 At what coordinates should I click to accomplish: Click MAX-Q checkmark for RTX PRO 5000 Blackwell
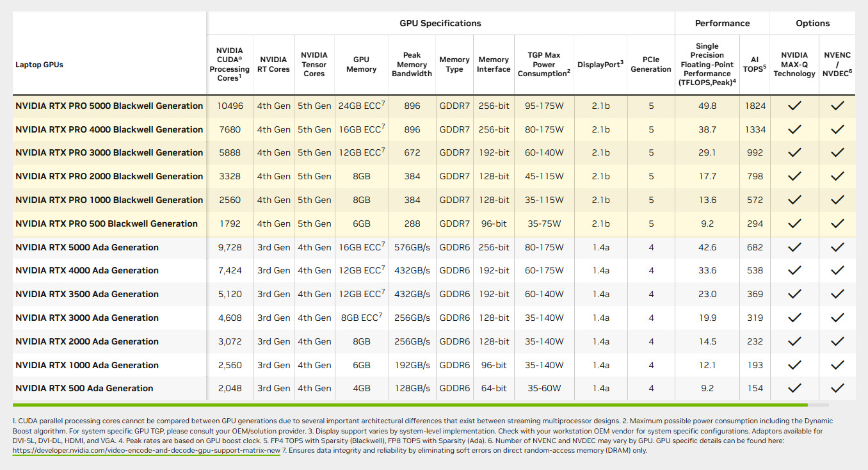794,106
